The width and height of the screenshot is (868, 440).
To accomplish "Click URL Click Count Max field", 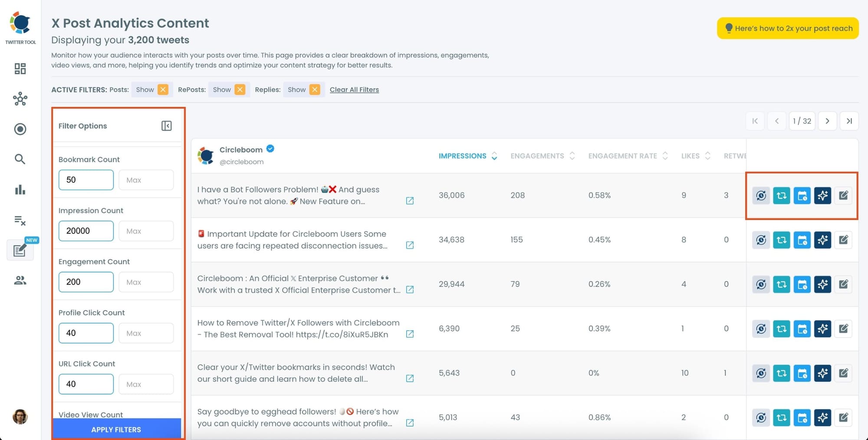I will (x=146, y=384).
